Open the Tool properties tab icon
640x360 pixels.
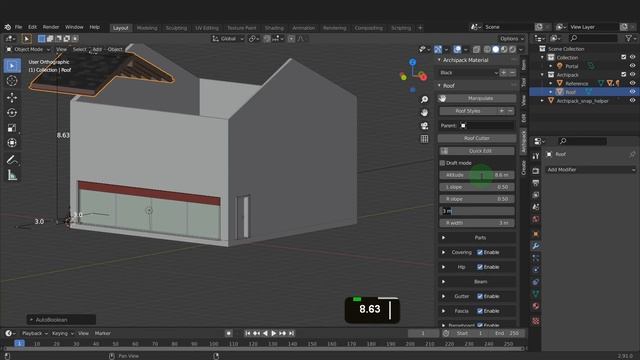536,156
